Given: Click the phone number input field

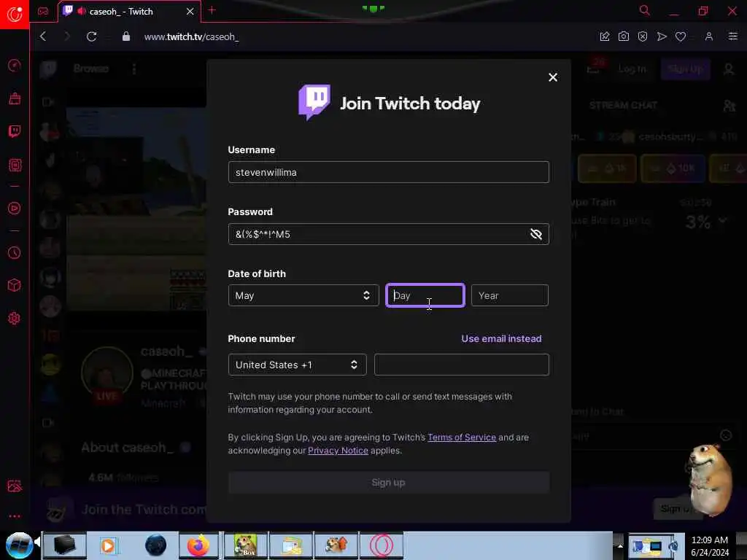Looking at the screenshot, I should (461, 365).
